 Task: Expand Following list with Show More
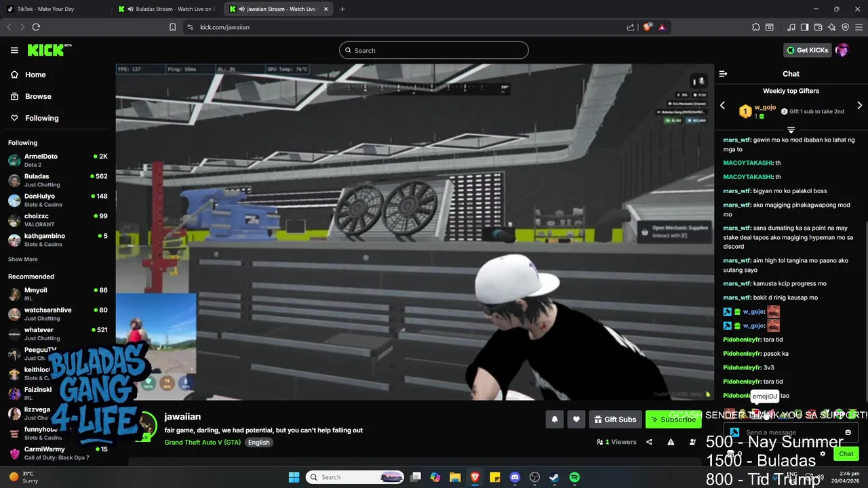(23, 259)
